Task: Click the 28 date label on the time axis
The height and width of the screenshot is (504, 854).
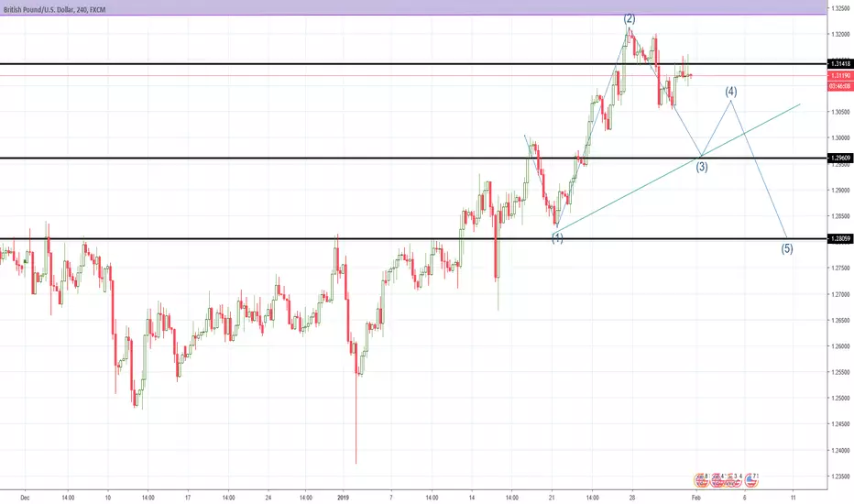Action: point(631,498)
